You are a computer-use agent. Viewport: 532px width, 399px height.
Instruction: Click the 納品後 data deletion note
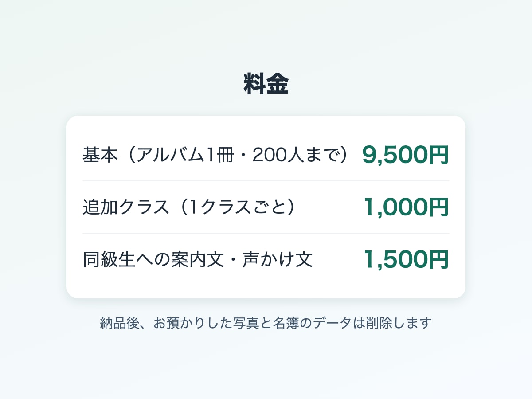[x=266, y=323]
